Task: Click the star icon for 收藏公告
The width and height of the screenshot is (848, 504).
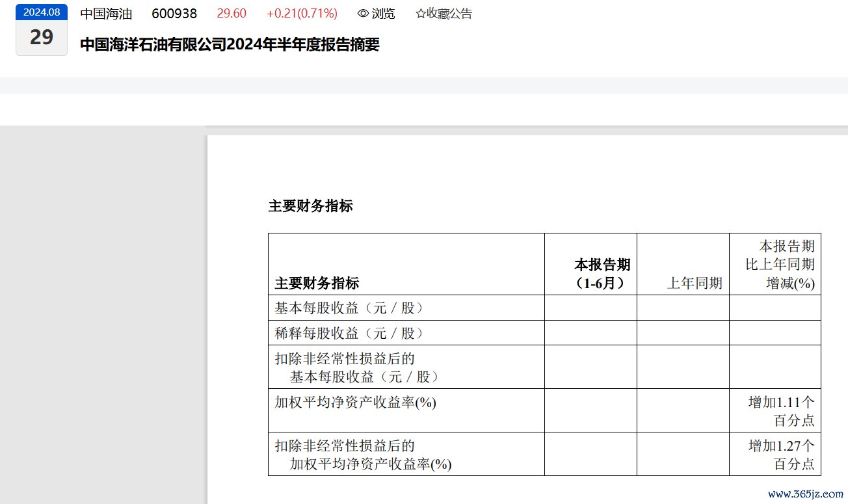Action: click(421, 14)
